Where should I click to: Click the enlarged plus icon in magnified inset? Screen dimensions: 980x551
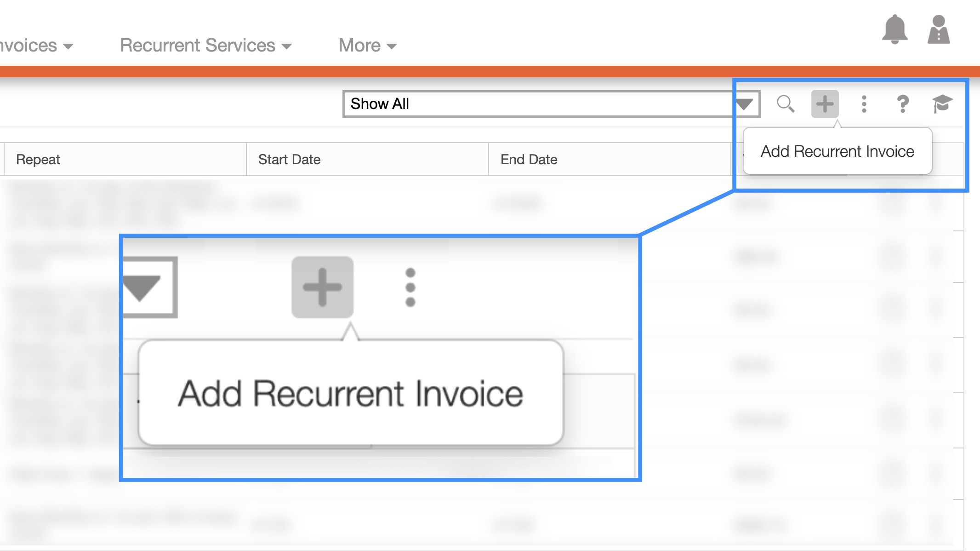[x=322, y=287]
